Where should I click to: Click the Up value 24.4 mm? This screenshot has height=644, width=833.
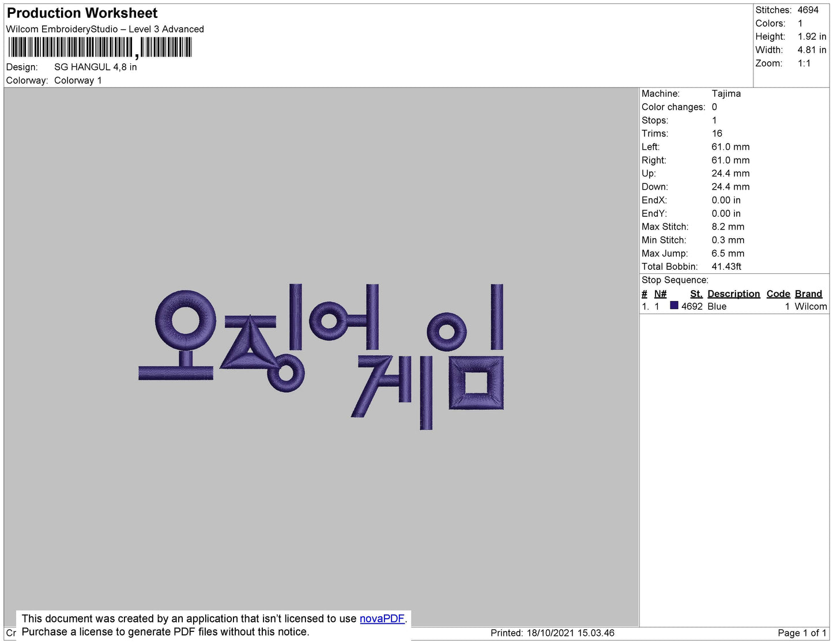coord(731,173)
